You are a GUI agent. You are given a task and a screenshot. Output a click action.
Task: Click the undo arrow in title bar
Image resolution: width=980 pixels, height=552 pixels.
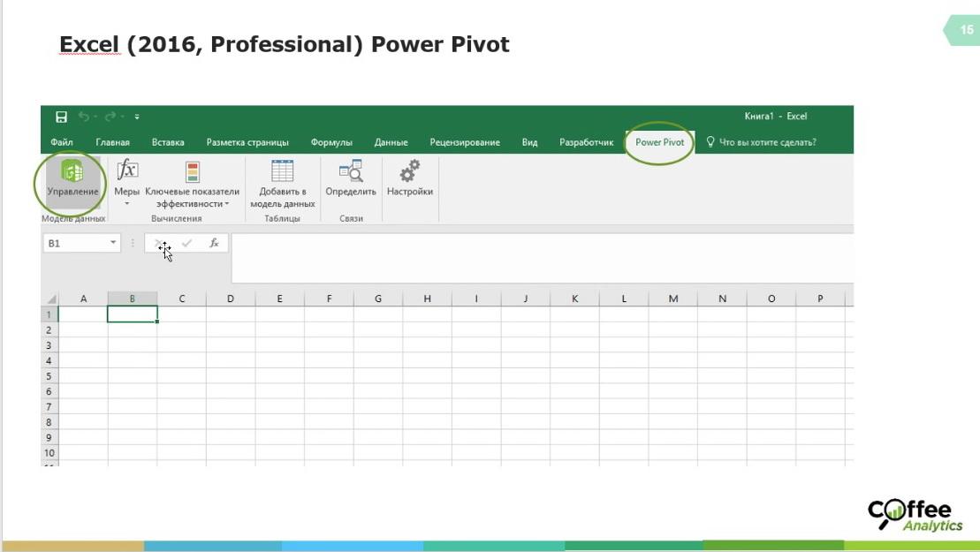point(84,117)
